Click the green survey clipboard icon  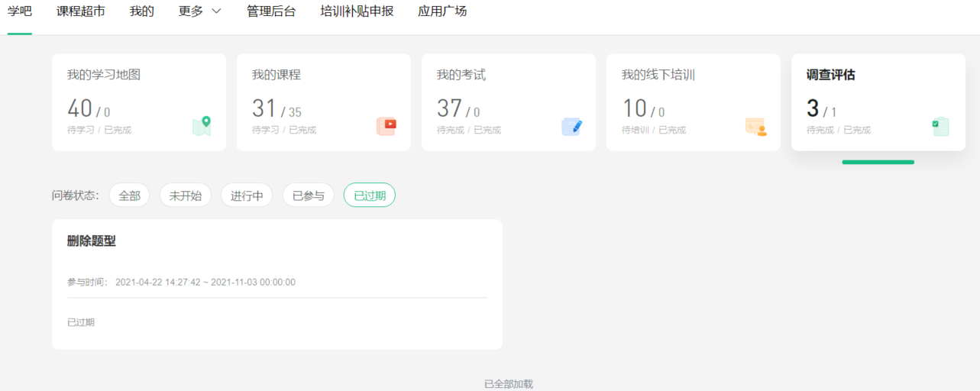(940, 126)
